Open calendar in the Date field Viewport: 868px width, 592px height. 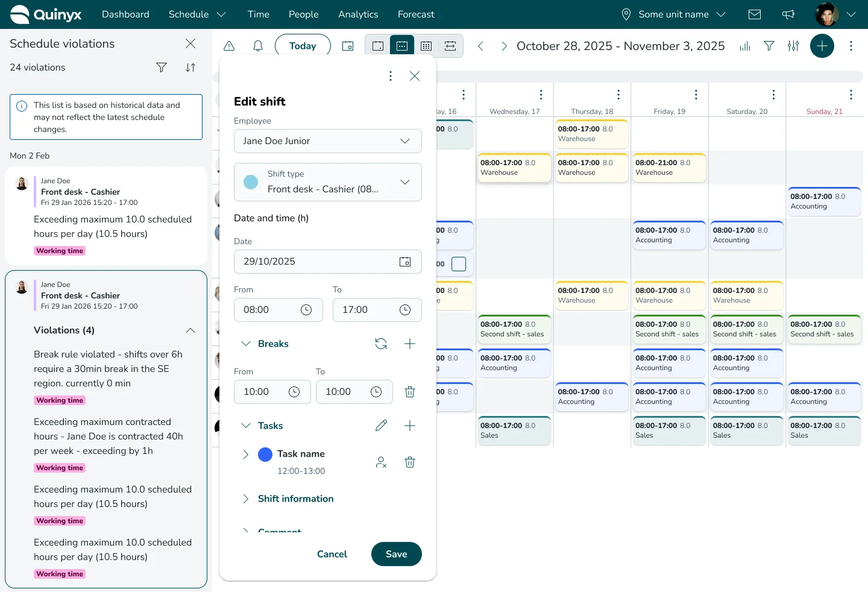405,262
